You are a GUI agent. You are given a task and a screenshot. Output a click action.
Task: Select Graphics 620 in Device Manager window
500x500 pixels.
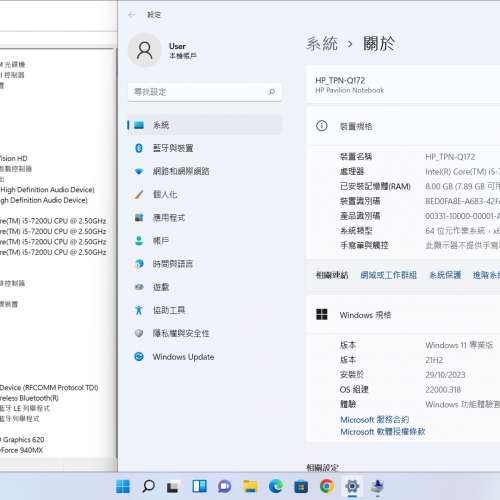pos(22,440)
